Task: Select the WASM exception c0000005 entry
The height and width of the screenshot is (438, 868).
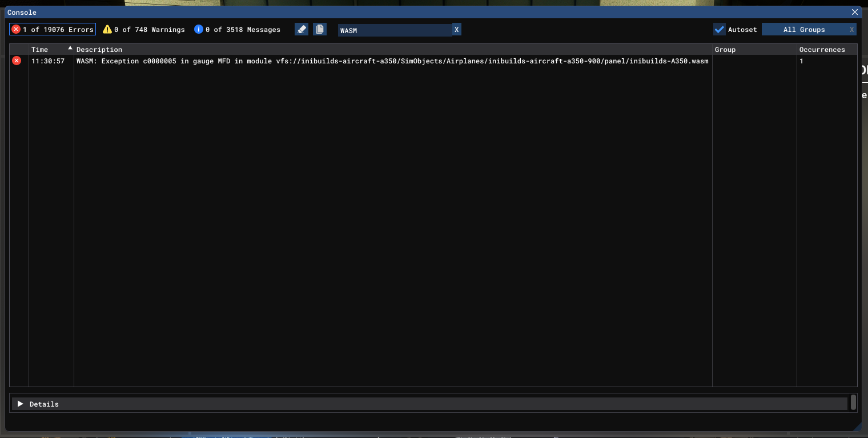Action: [x=392, y=61]
